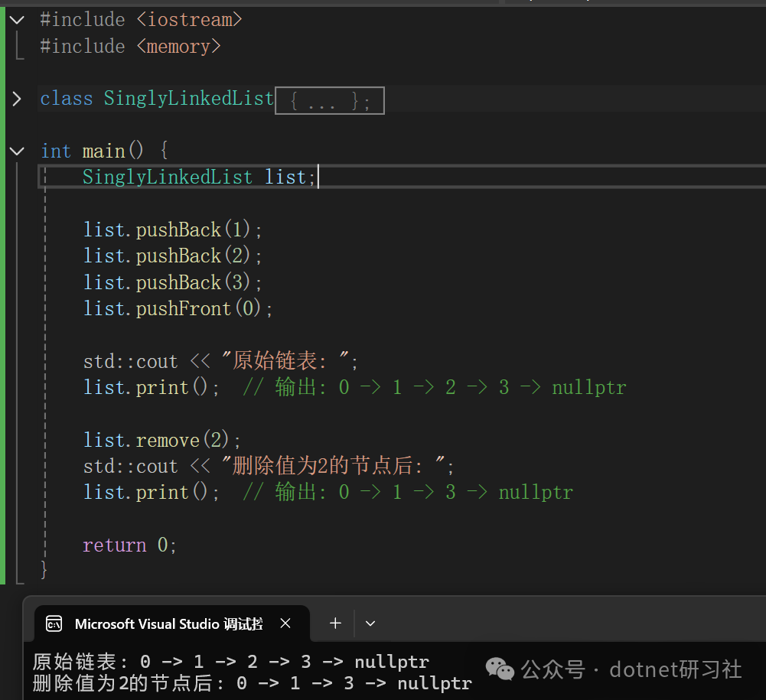This screenshot has width=766, height=700.
Task: Click the list.pushBack(3); line
Action: (x=172, y=282)
